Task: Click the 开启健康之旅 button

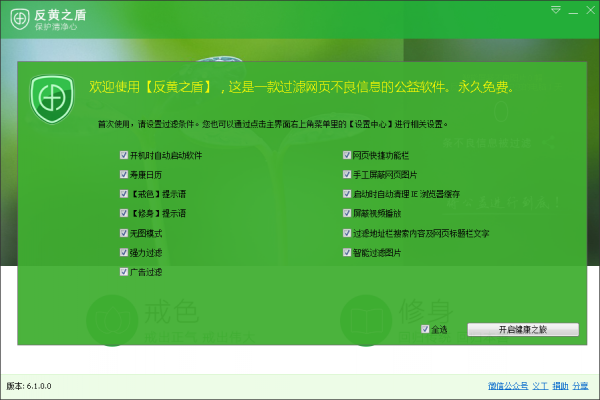Action: click(x=523, y=329)
